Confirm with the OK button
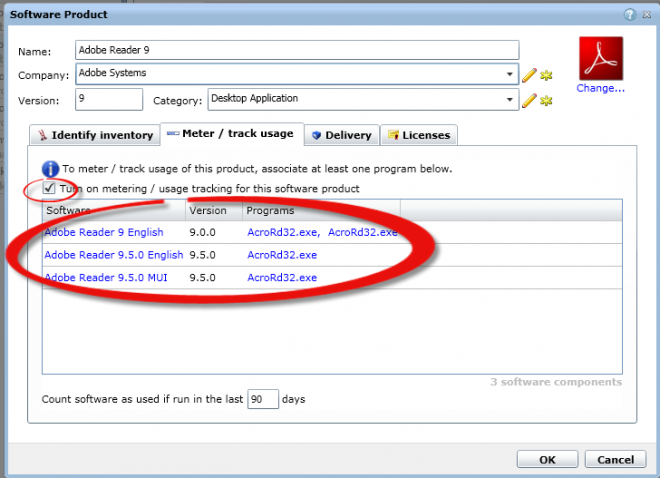Screen dimensions: 660x478 click(x=547, y=459)
